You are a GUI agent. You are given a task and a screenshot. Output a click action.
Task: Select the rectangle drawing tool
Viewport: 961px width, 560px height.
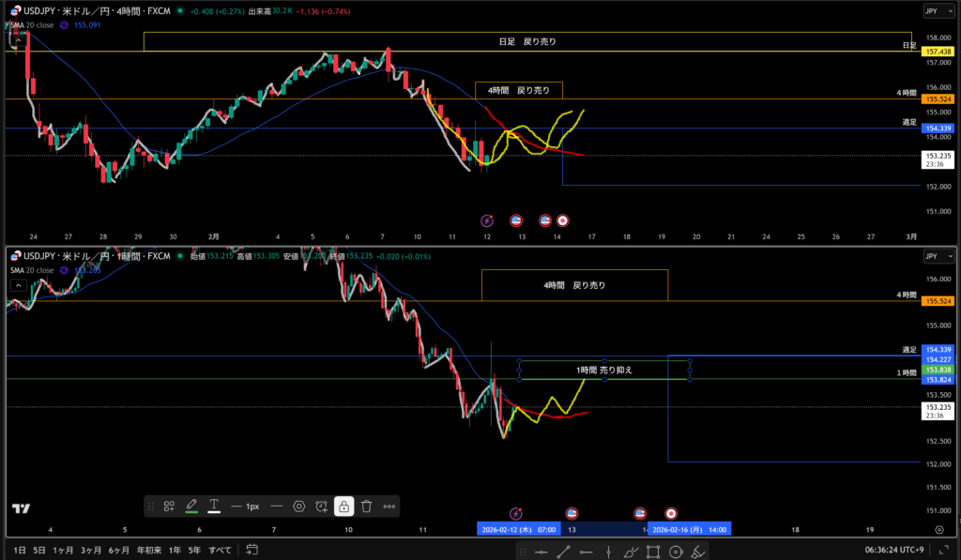[652, 552]
